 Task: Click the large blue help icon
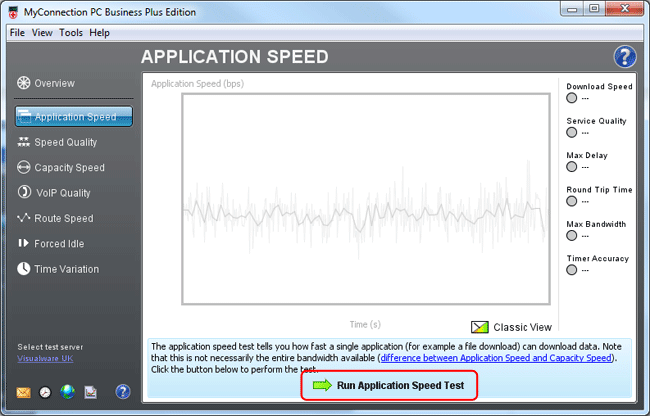tap(625, 57)
